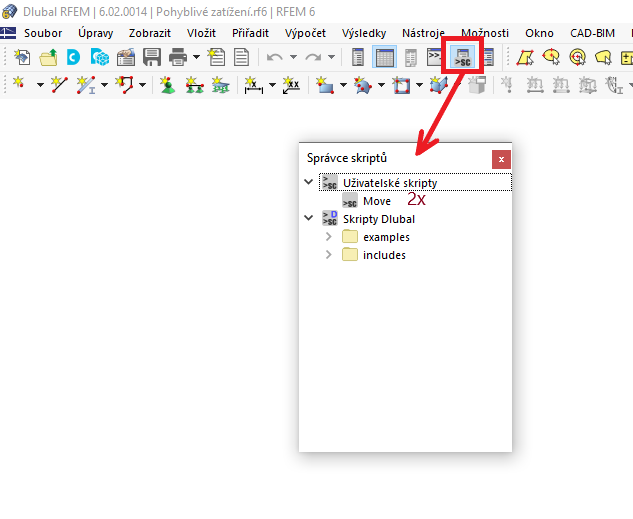Close the Správce skriptů panel

[501, 159]
